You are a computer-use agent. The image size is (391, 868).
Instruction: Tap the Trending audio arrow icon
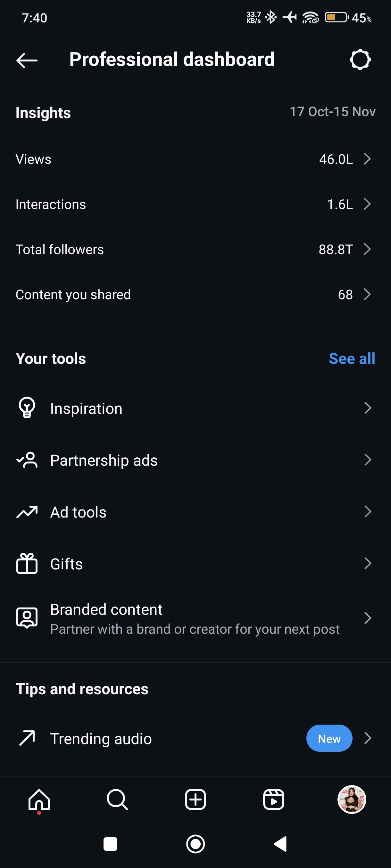pos(27,738)
